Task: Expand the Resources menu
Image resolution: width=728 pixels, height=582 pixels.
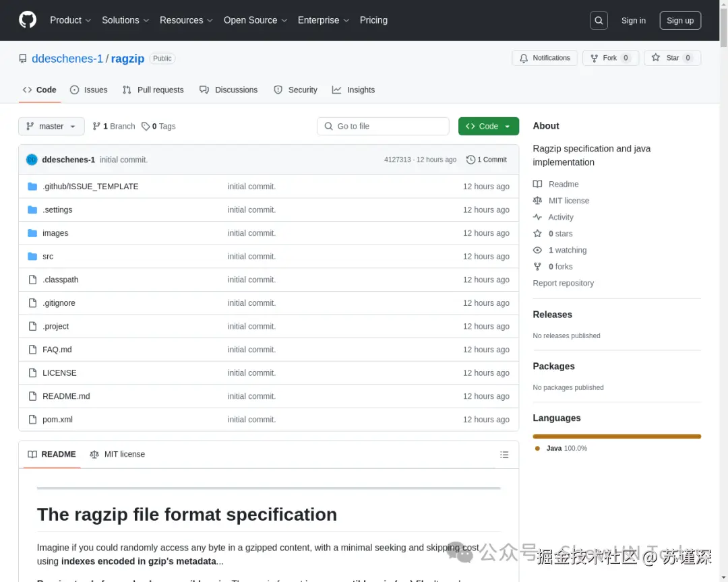Action: coord(186,20)
